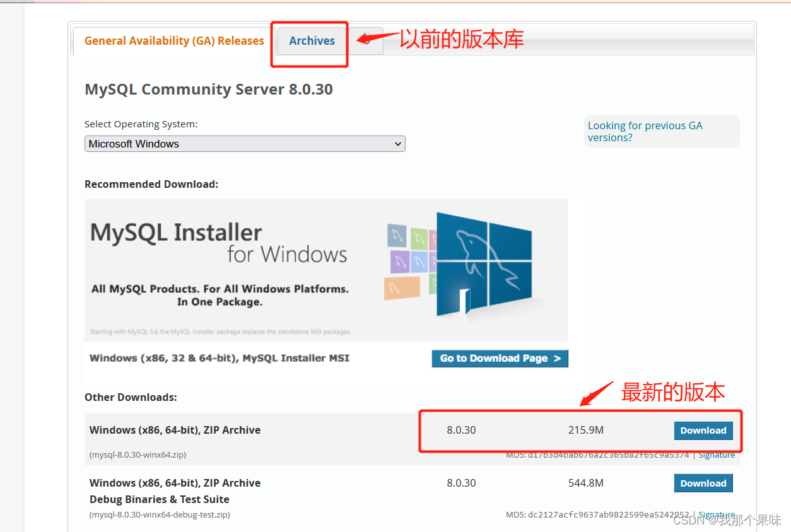Open the Archives tab
Image resolution: width=791 pixels, height=532 pixels.
coord(312,41)
